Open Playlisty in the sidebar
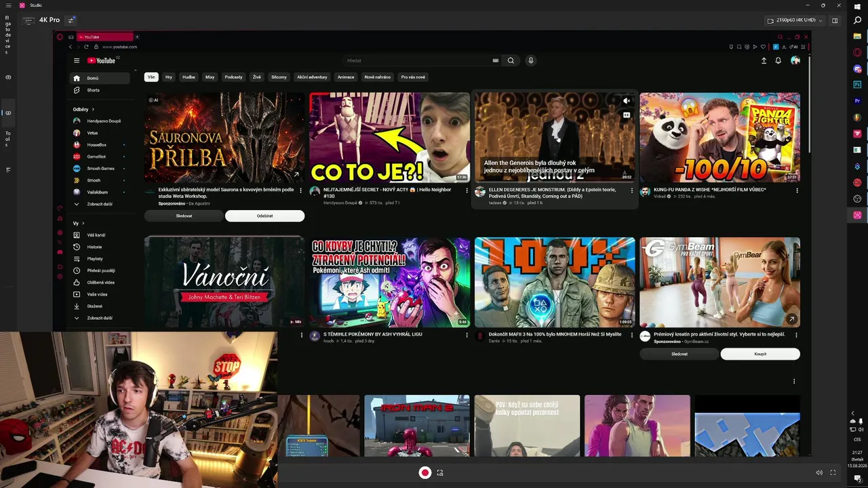The height and width of the screenshot is (488, 868). pos(100,259)
